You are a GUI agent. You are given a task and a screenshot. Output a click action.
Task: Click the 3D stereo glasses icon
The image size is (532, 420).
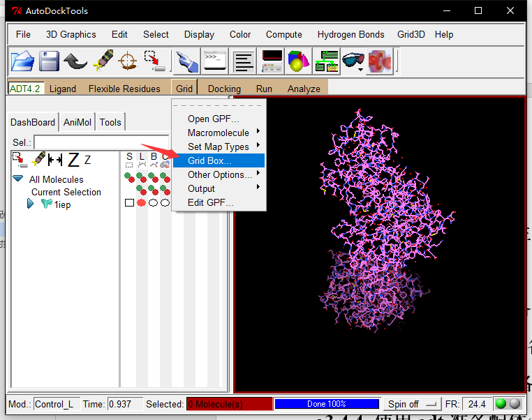point(353,59)
